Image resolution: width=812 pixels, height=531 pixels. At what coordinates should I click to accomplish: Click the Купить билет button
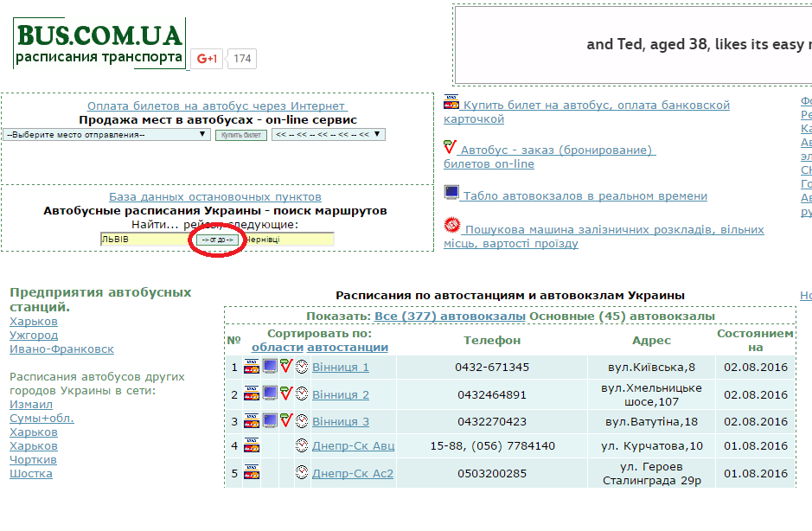click(x=241, y=135)
